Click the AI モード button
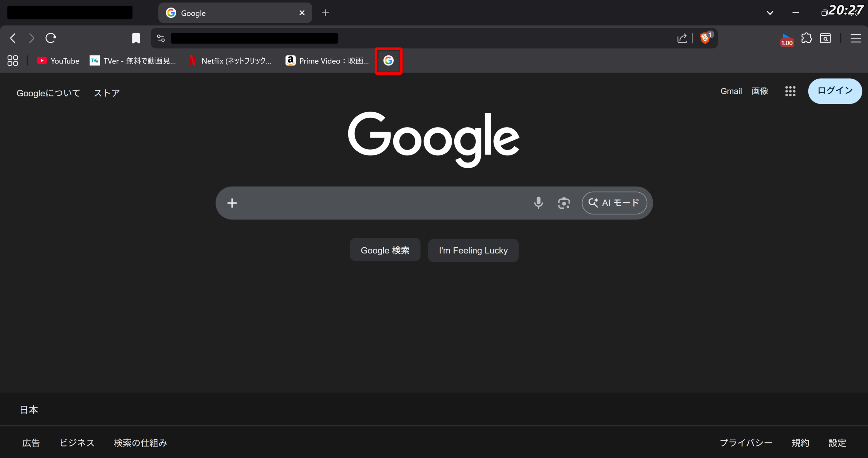The width and height of the screenshot is (868, 458). pos(614,203)
